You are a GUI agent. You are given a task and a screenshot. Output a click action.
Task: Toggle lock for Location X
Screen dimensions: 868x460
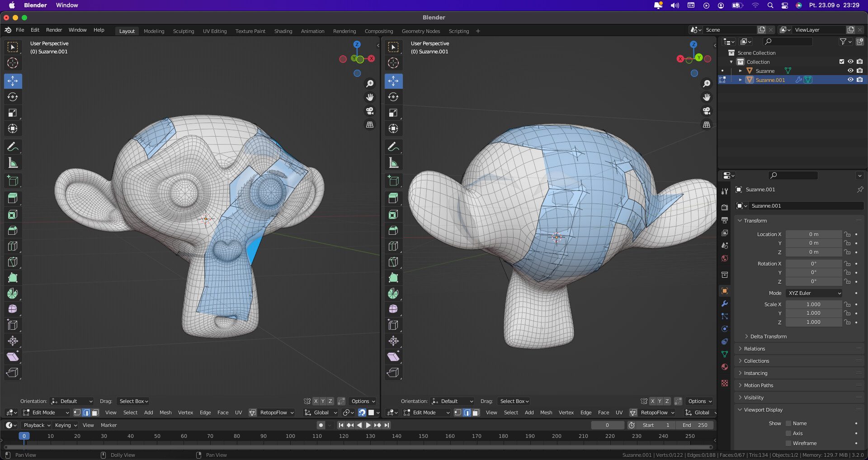(848, 234)
